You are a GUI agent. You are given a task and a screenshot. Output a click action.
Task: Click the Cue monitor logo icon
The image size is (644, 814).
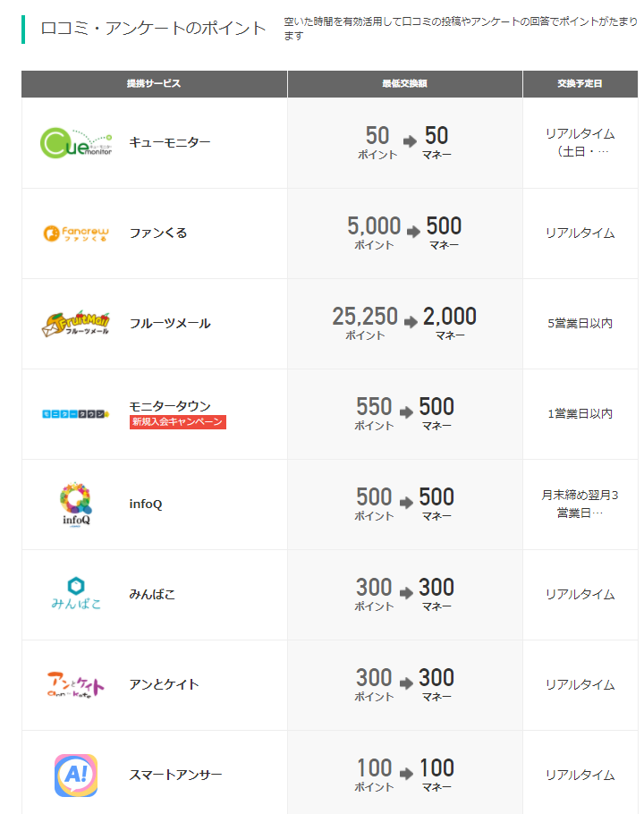(76, 143)
